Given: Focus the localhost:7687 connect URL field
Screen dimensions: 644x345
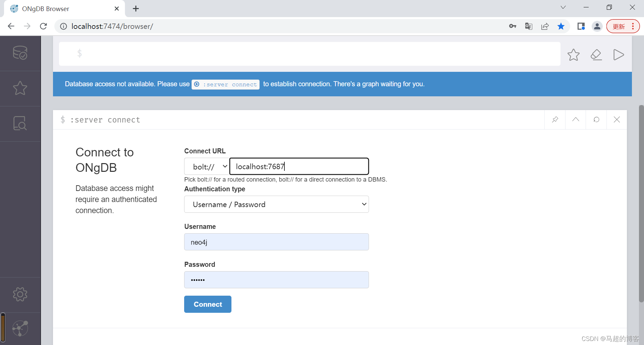Looking at the screenshot, I should click(299, 166).
